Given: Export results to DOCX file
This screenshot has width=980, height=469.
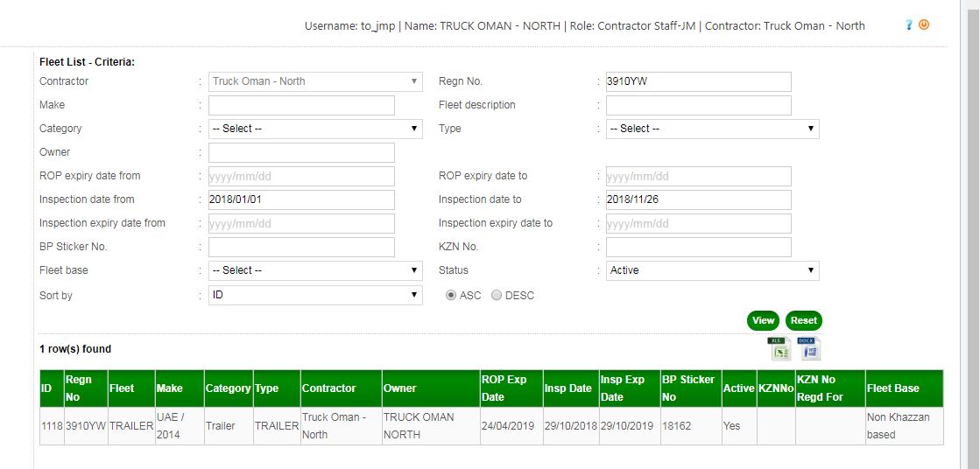Looking at the screenshot, I should 809,348.
